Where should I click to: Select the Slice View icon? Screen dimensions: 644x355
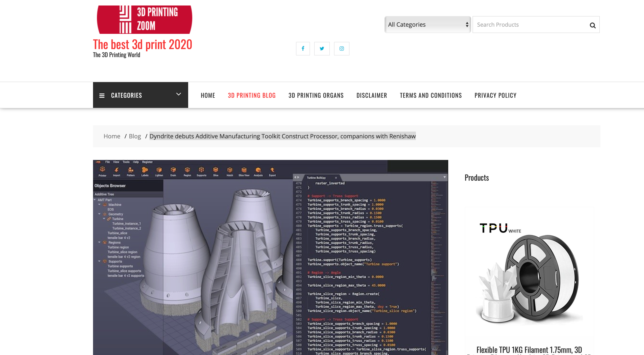point(244,170)
